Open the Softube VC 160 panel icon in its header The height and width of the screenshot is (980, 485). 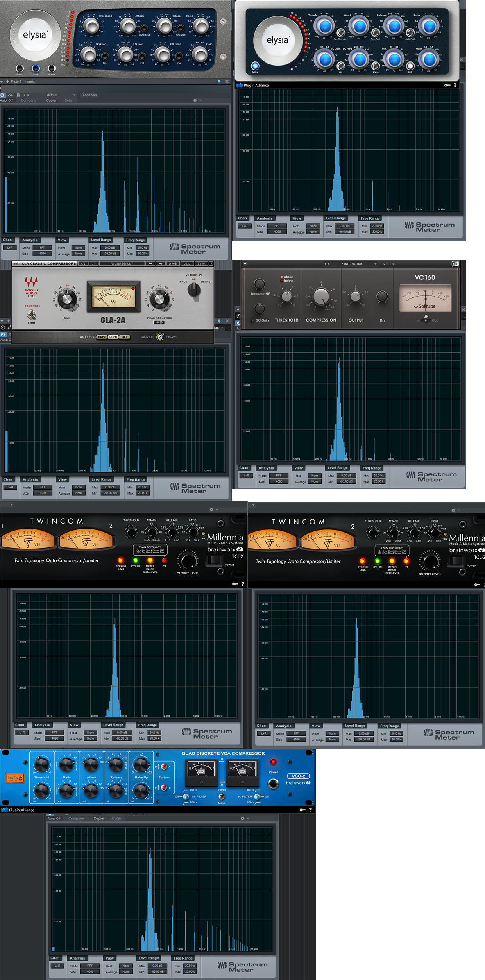pos(455,264)
